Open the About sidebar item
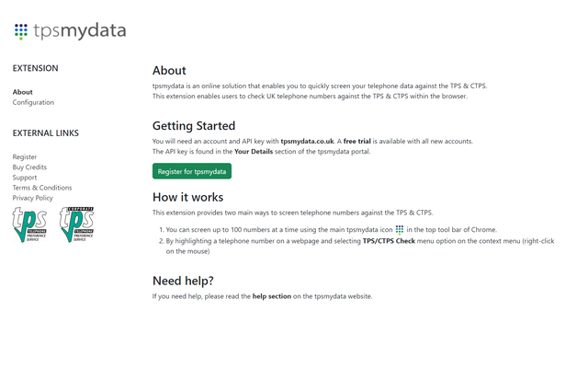 (x=23, y=92)
